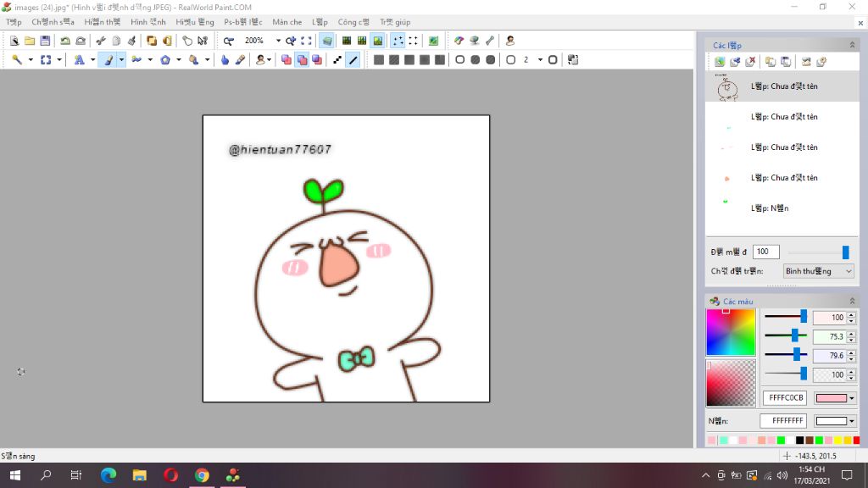Click the user account person icon
The width and height of the screenshot is (868, 488).
coord(509,41)
